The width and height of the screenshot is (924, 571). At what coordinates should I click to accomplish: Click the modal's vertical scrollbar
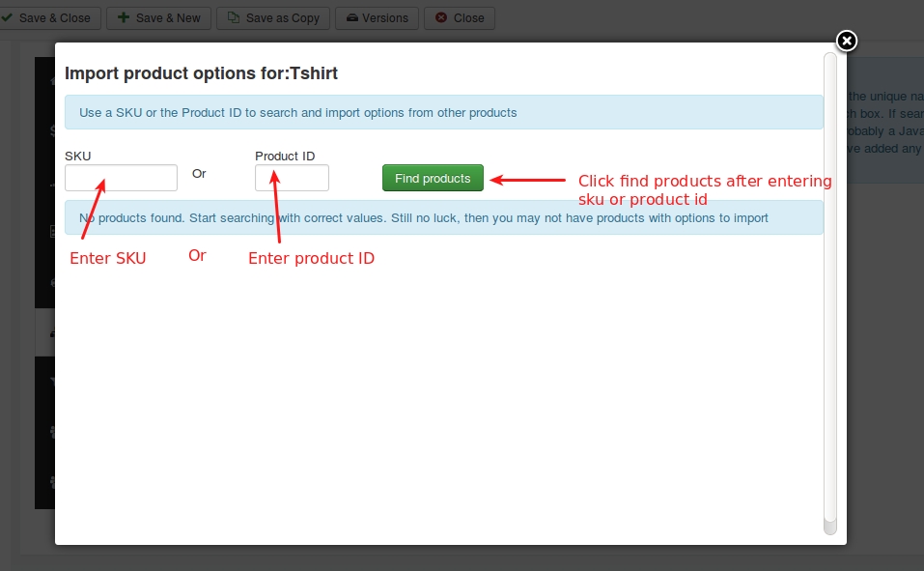829,290
